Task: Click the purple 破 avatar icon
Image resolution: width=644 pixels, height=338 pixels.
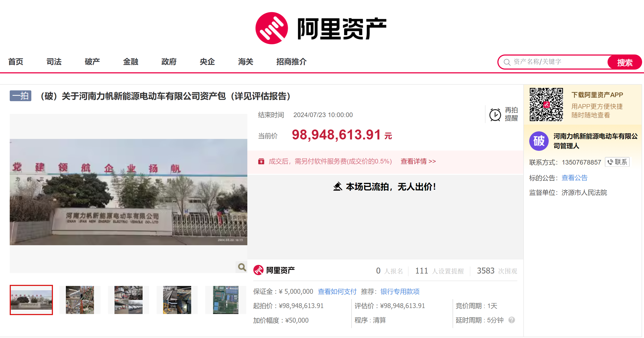Action: tap(539, 141)
